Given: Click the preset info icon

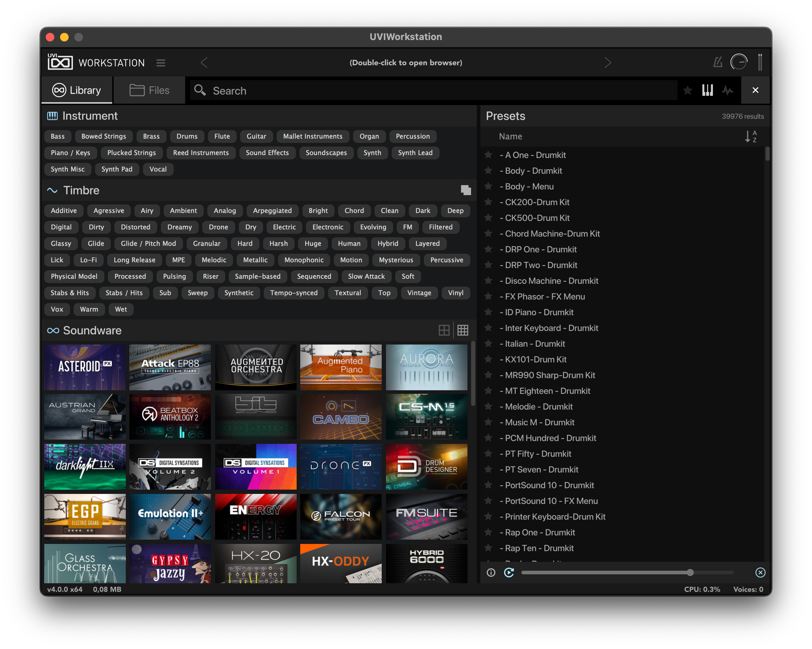Looking at the screenshot, I should pos(491,573).
